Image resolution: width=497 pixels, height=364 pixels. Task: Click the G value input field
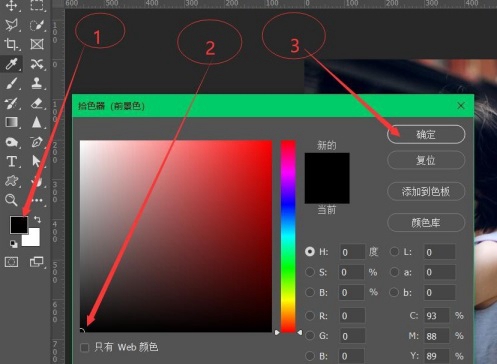coord(352,336)
